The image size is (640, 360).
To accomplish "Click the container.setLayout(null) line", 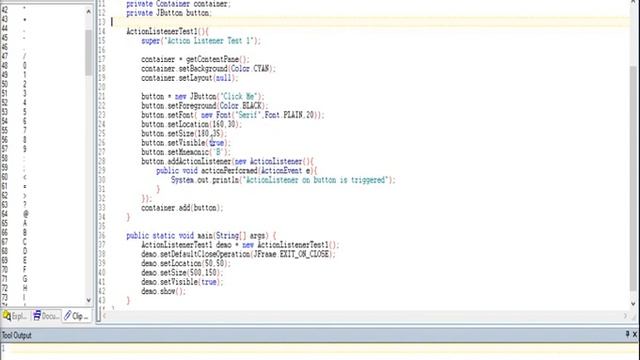I will pos(190,78).
